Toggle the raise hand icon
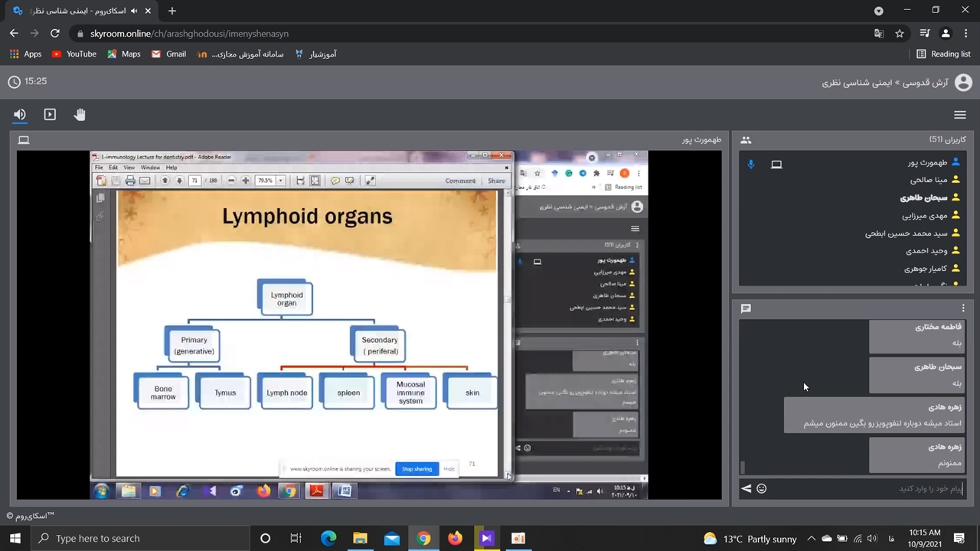 click(80, 115)
